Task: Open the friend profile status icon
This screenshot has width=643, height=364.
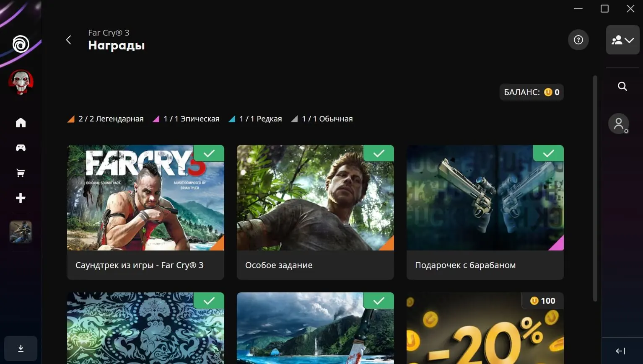Action: pos(619,124)
